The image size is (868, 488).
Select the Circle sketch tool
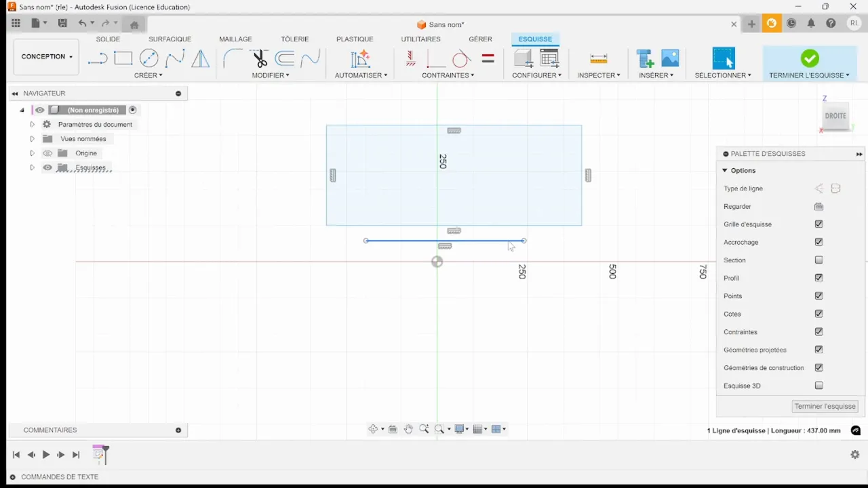point(149,59)
